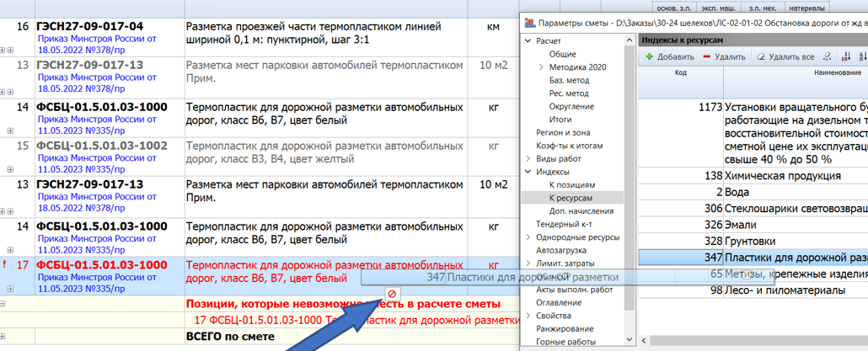Click left arrow of index table horizontal scrollbar
Image resolution: width=868 pixels, height=351 pixels.
pos(643,341)
